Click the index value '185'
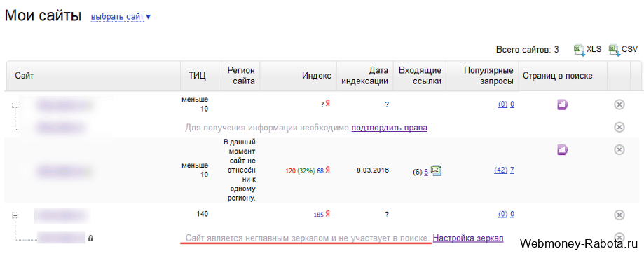 (x=319, y=215)
